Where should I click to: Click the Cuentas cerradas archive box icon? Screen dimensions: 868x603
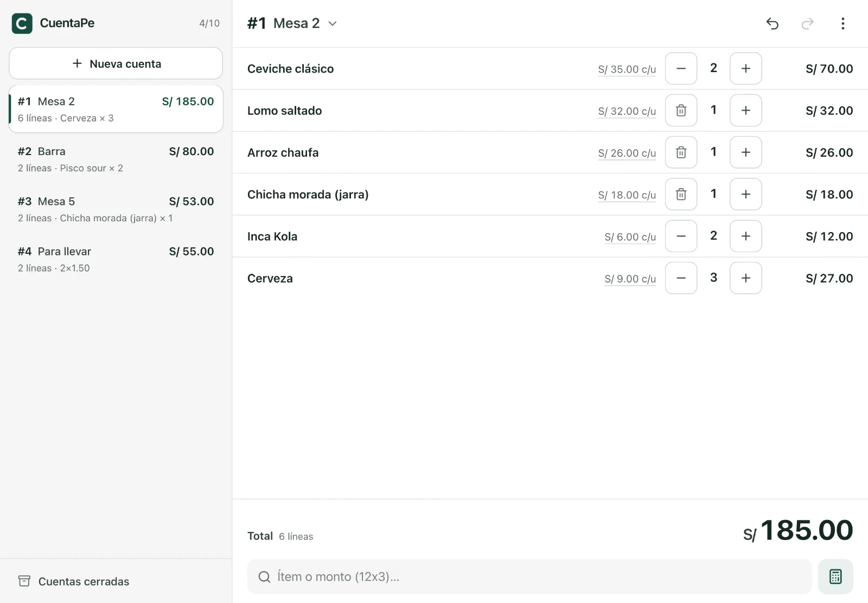[x=24, y=581]
